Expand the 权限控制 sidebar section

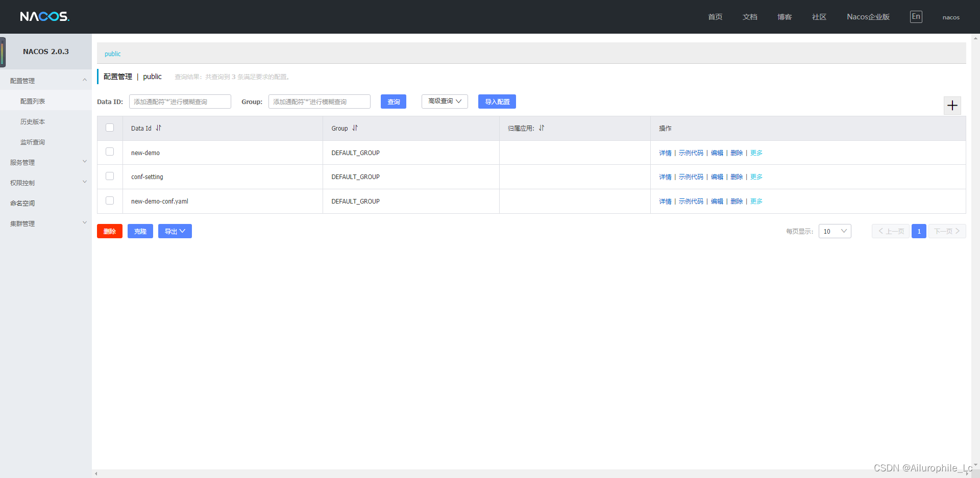tap(46, 183)
